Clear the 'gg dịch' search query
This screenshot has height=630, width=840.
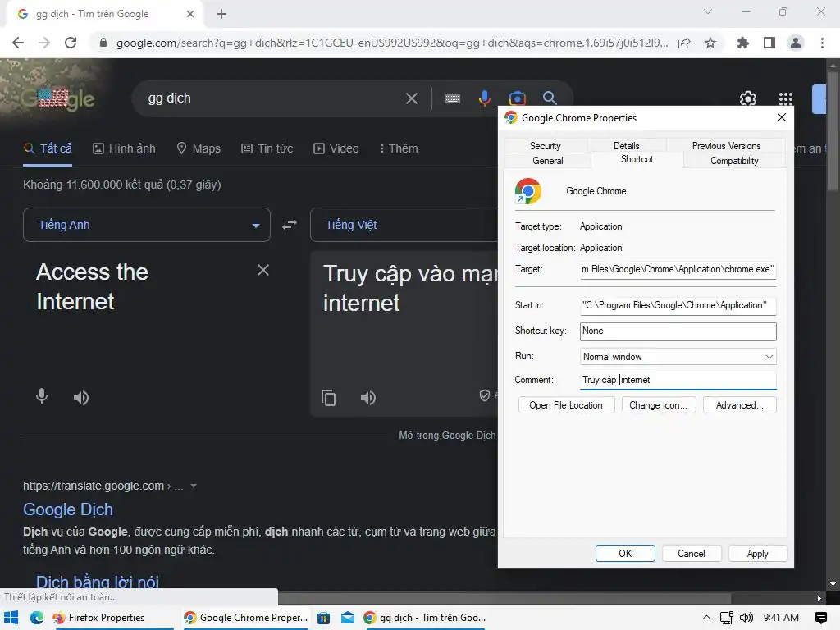coord(412,98)
